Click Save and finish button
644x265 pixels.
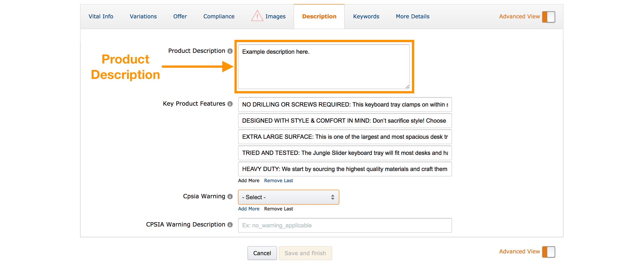pos(305,253)
